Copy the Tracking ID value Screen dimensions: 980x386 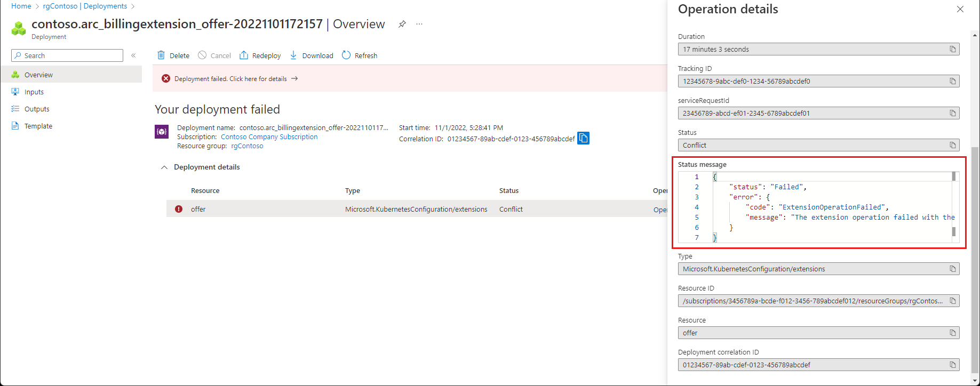952,82
